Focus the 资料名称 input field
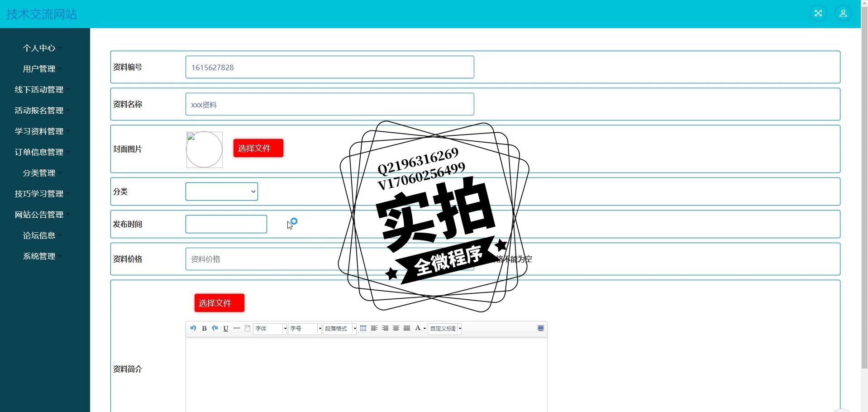 click(330, 104)
